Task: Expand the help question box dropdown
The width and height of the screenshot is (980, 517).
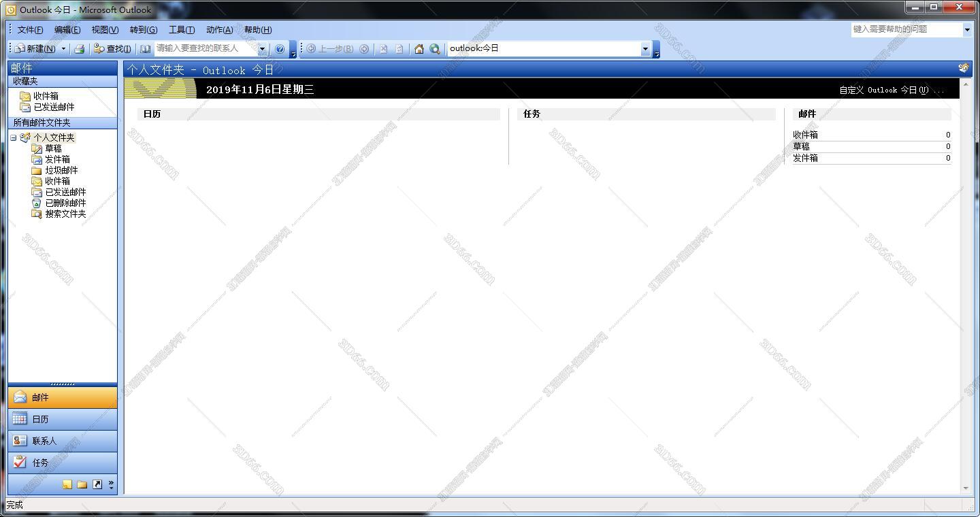Action: pyautogui.click(x=967, y=29)
